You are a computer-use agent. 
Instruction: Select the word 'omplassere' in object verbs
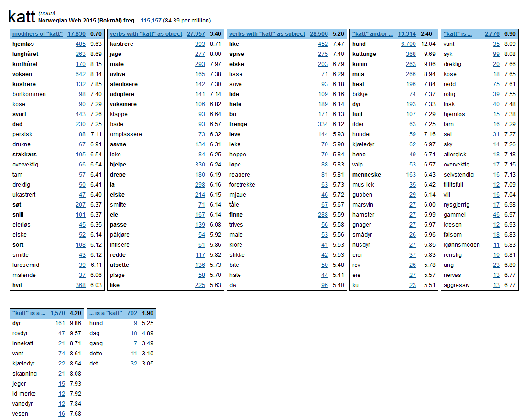coord(126,134)
